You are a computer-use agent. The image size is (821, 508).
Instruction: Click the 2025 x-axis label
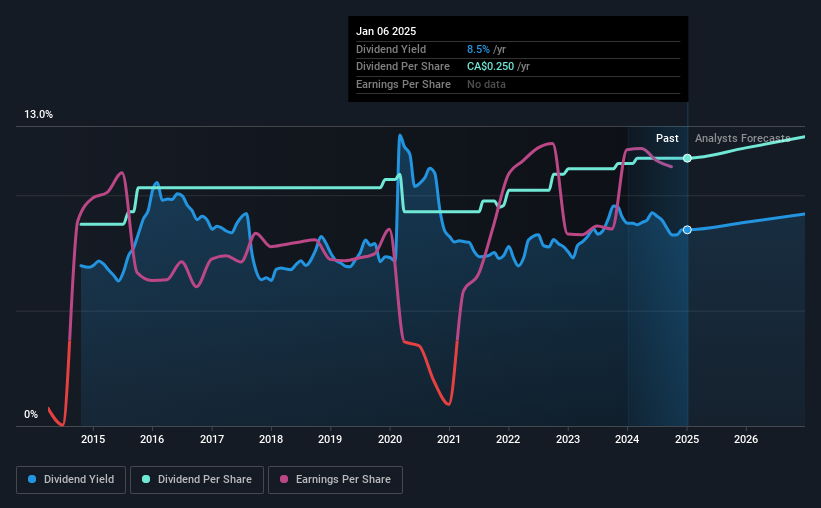(x=687, y=439)
